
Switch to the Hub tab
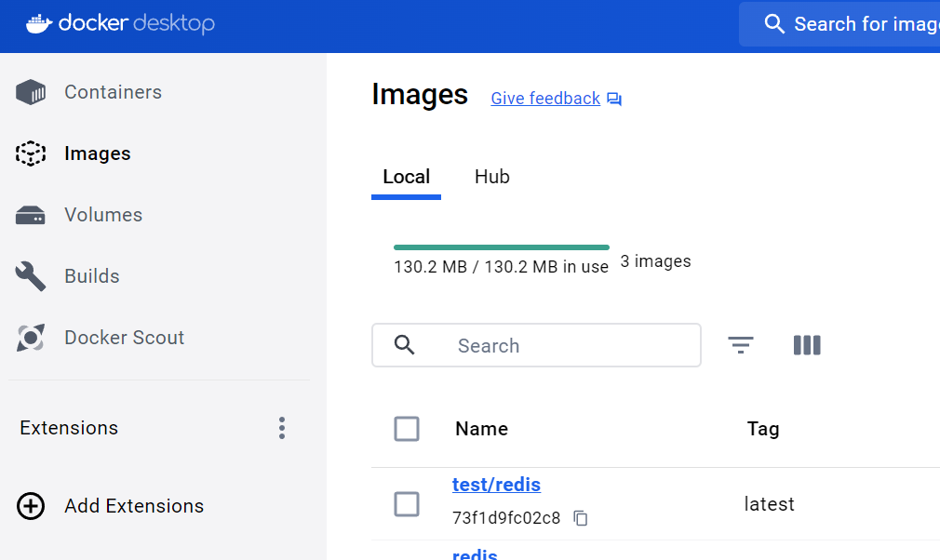coord(492,178)
